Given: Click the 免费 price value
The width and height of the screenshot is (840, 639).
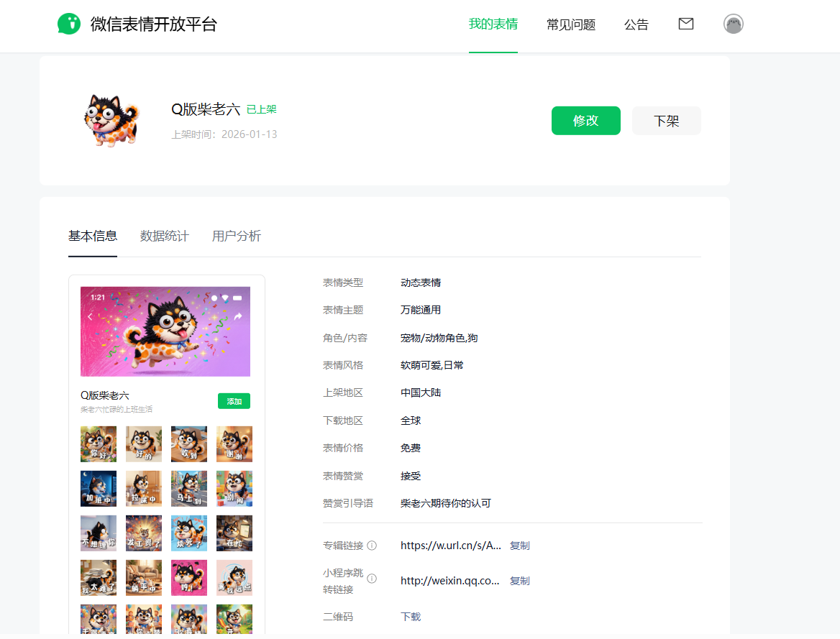Looking at the screenshot, I should tap(411, 448).
